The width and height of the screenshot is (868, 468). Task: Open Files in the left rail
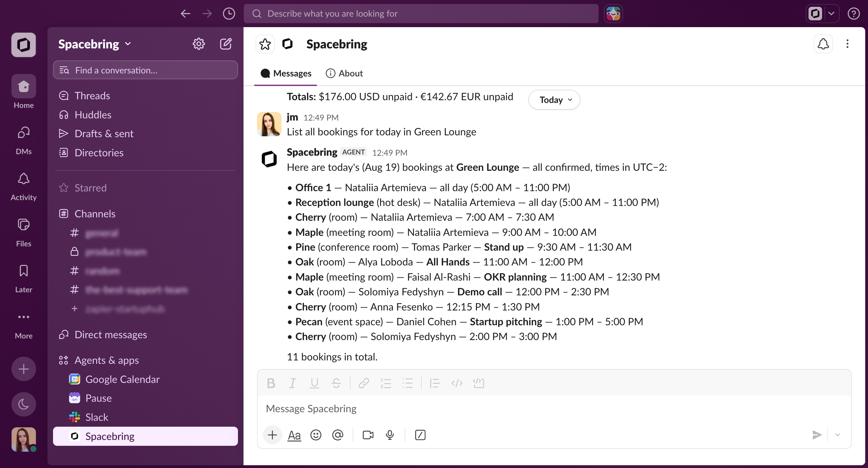[x=24, y=232]
